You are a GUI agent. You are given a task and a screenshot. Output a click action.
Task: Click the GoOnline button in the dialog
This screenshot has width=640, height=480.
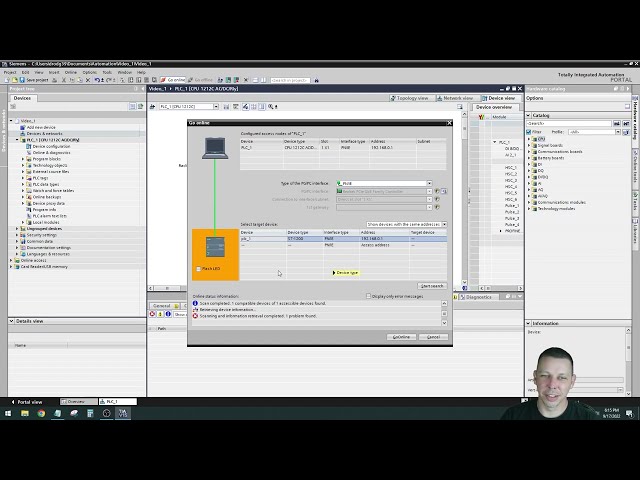click(401, 337)
